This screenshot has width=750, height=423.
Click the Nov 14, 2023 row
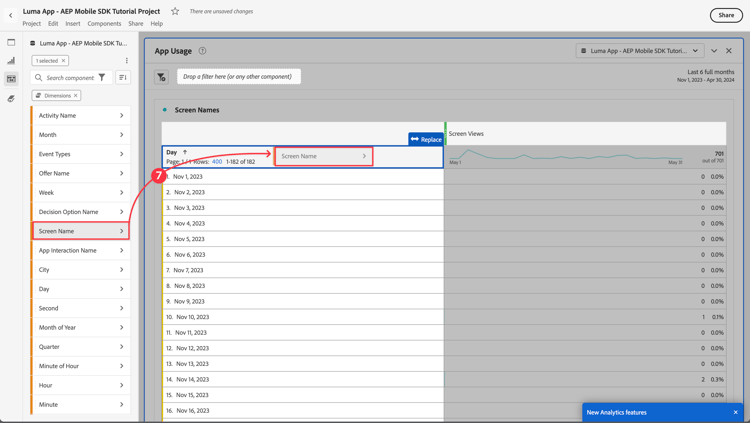[x=303, y=379]
